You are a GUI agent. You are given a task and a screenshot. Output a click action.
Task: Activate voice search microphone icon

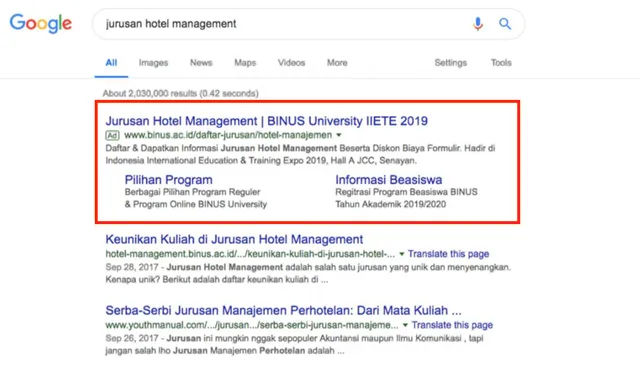478,24
